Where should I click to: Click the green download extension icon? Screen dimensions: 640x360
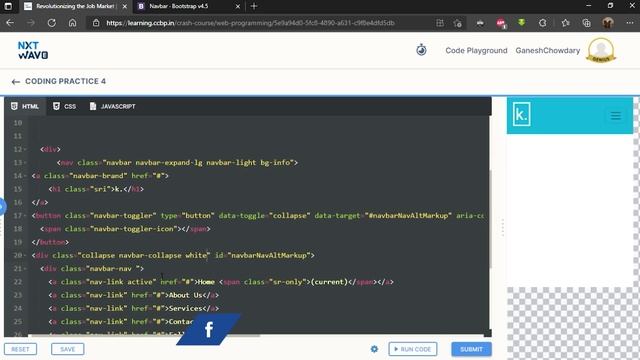point(521,22)
